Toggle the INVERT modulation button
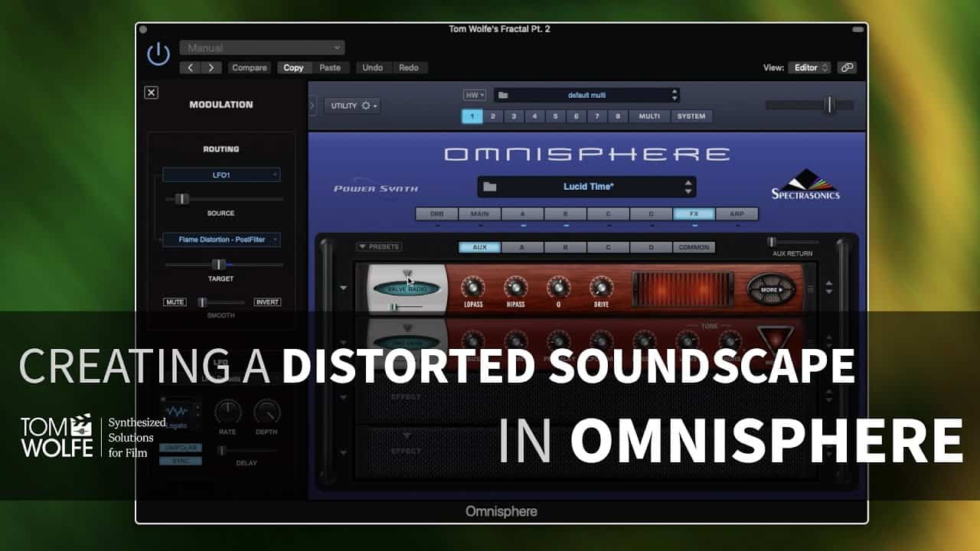980x551 pixels. click(x=267, y=302)
